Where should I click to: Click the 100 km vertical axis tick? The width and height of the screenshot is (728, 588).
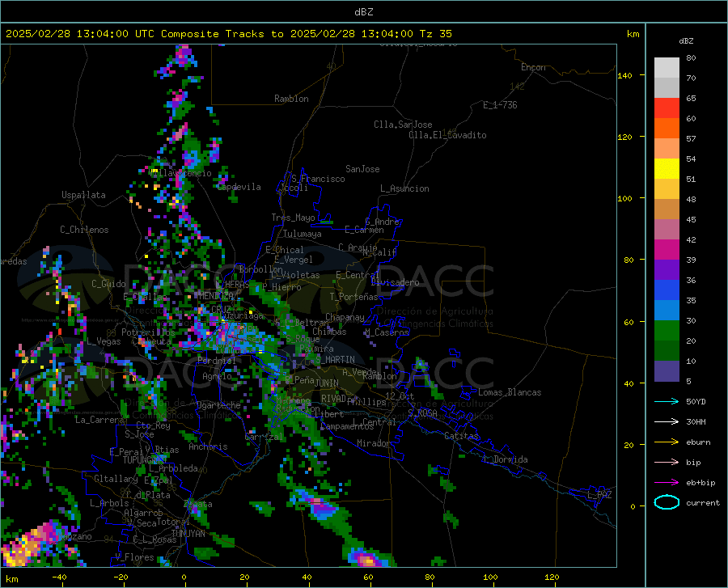pos(624,199)
